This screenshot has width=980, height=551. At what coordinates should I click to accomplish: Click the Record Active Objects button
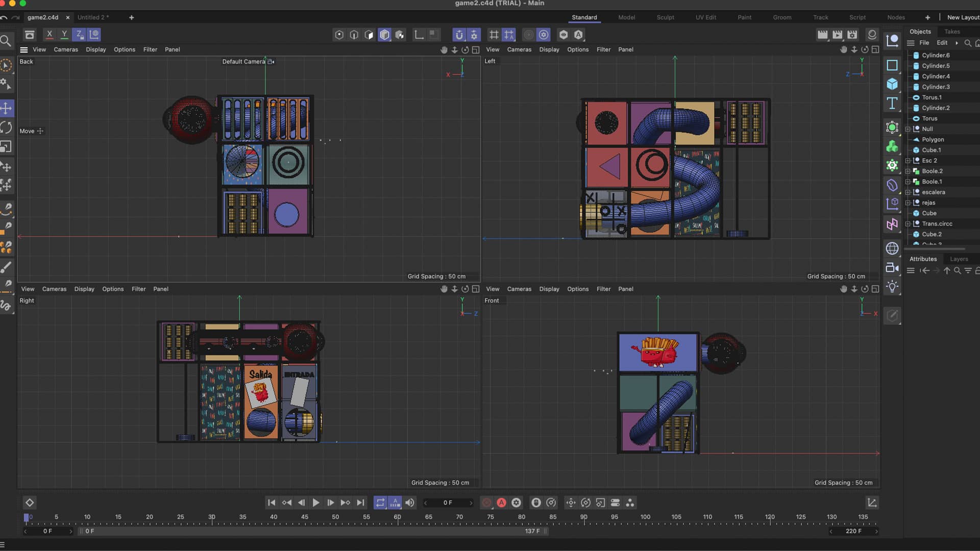487,503
